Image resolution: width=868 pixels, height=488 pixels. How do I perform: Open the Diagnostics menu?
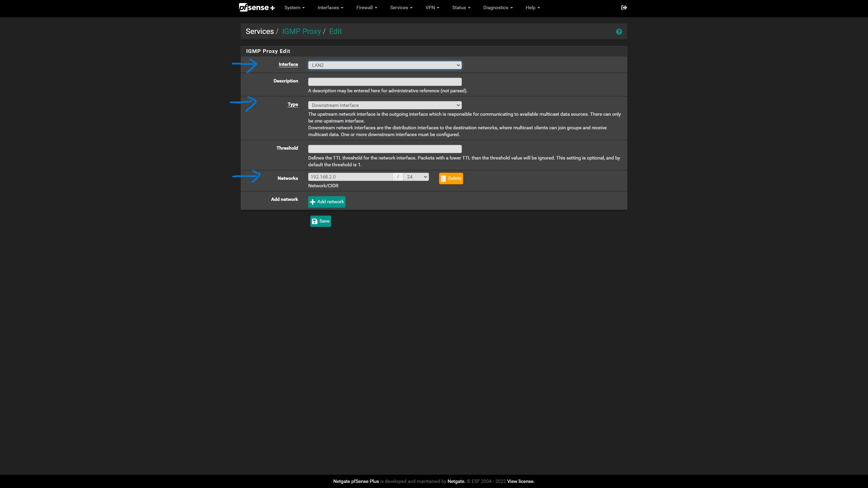point(498,7)
